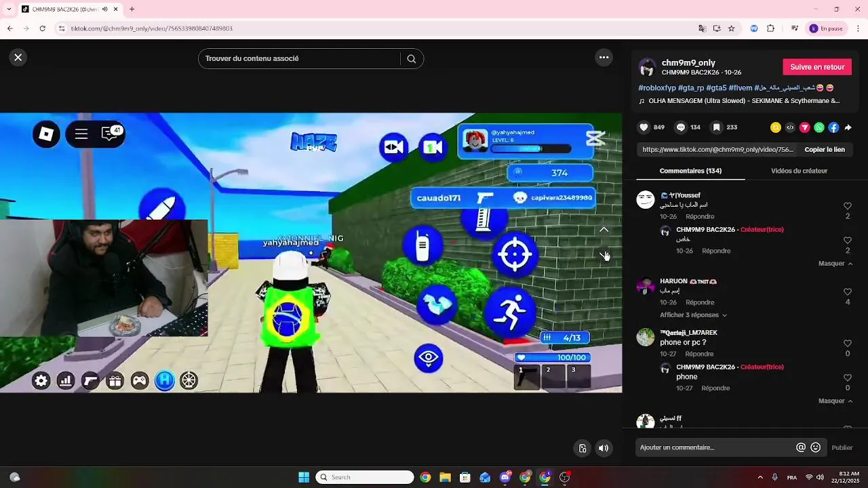Like Youssef's comment heart
Viewport: 868px width, 488px height.
coord(848,206)
